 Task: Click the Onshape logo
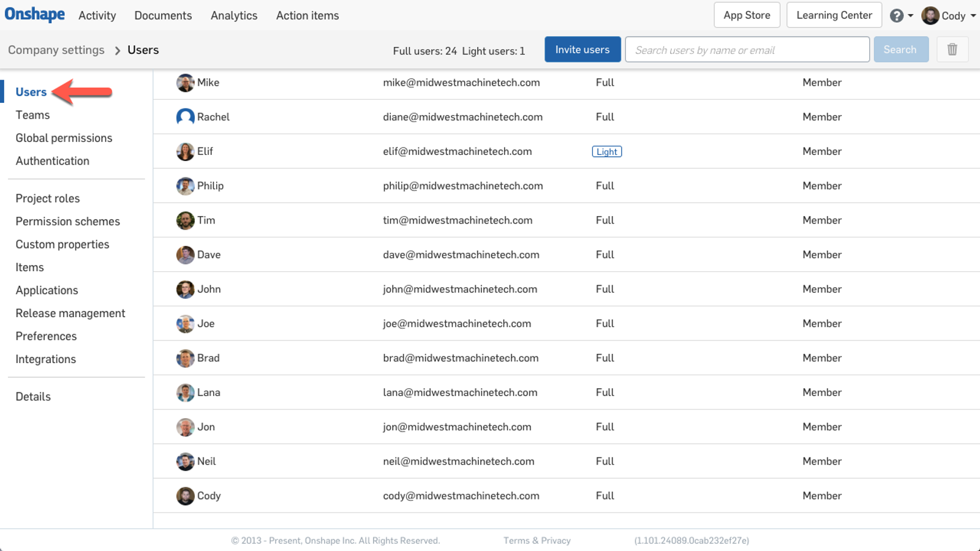(x=34, y=15)
